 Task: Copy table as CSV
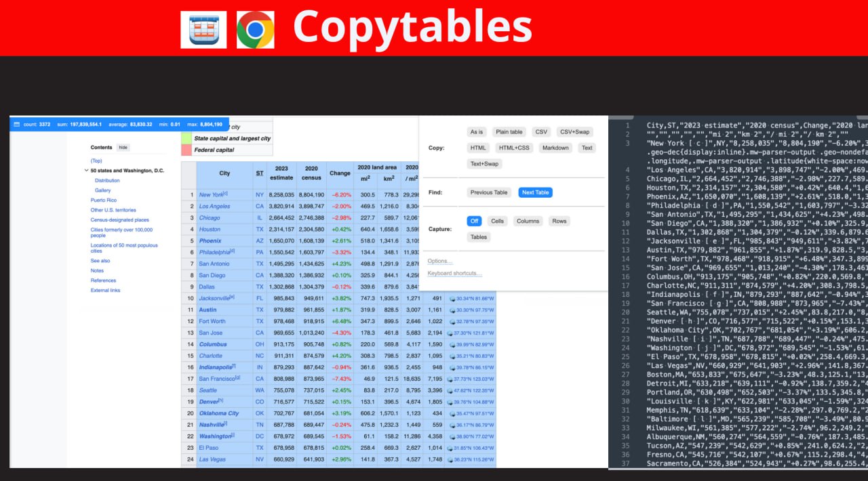(540, 131)
